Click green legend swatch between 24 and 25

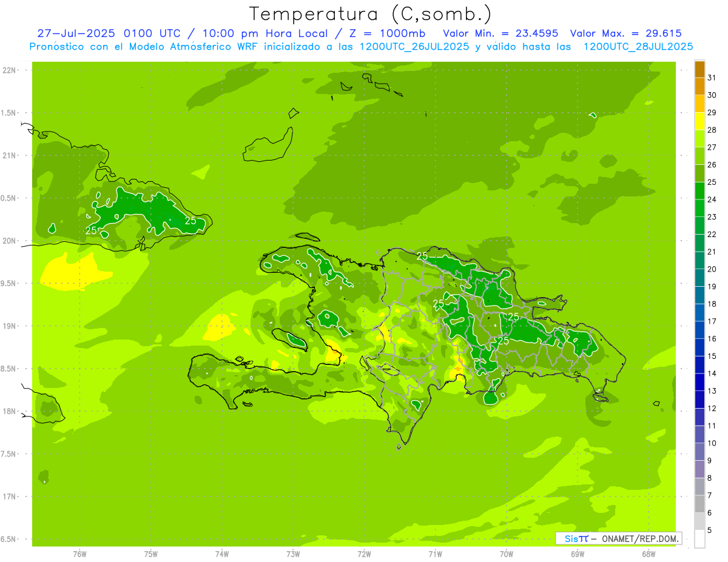tap(699, 191)
